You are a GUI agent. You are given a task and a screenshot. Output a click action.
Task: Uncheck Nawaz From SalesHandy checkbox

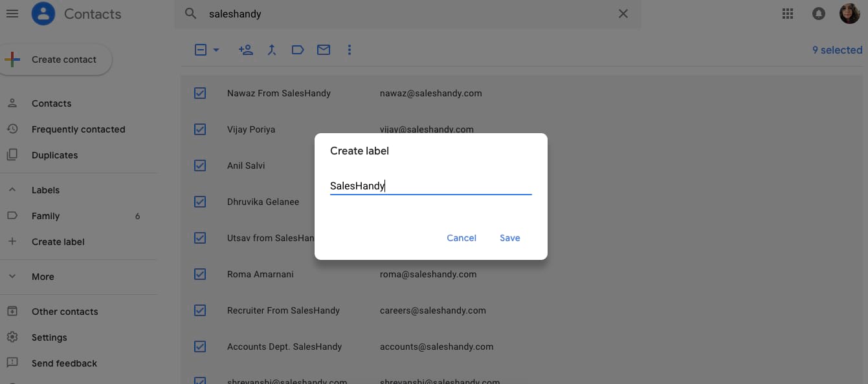(x=200, y=93)
